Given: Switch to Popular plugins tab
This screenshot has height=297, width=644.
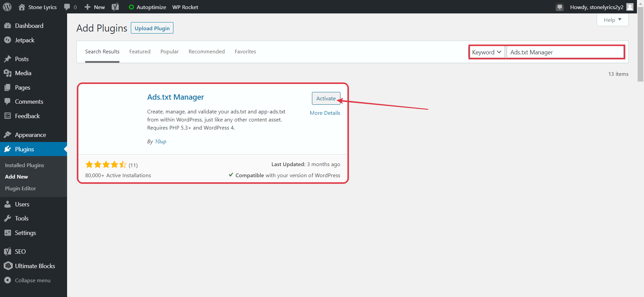Looking at the screenshot, I should (169, 52).
